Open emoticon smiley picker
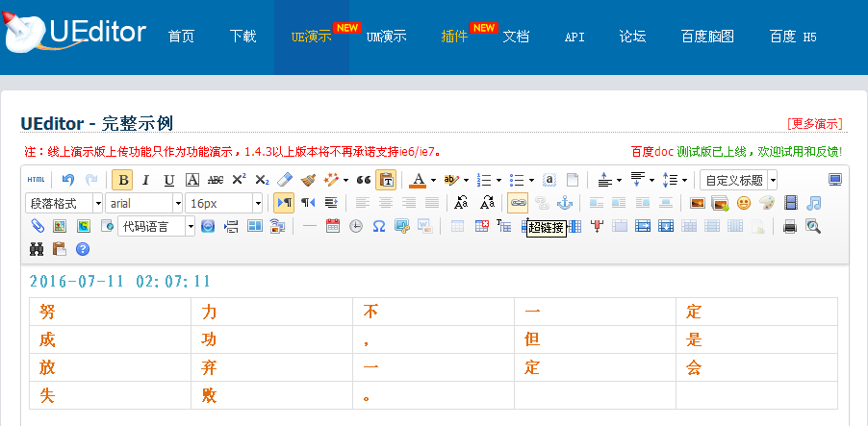The image size is (868, 426). pyautogui.click(x=744, y=203)
